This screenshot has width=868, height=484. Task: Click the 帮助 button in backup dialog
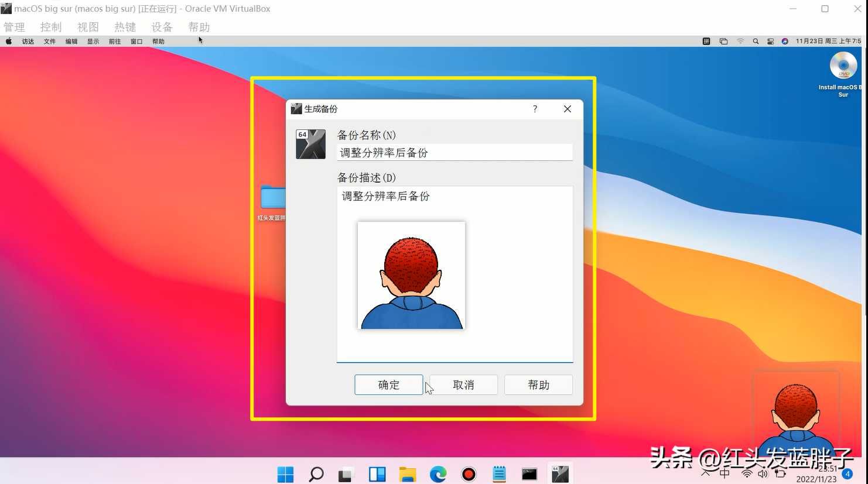click(x=538, y=385)
